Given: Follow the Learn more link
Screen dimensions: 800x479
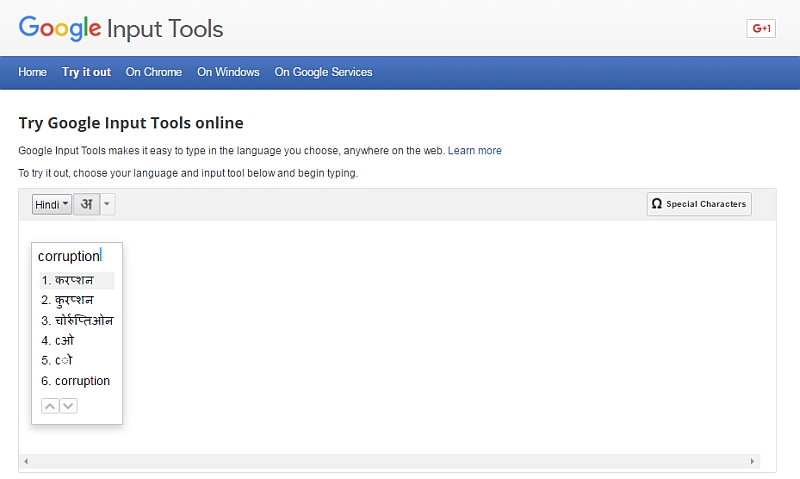Looking at the screenshot, I should point(474,150).
